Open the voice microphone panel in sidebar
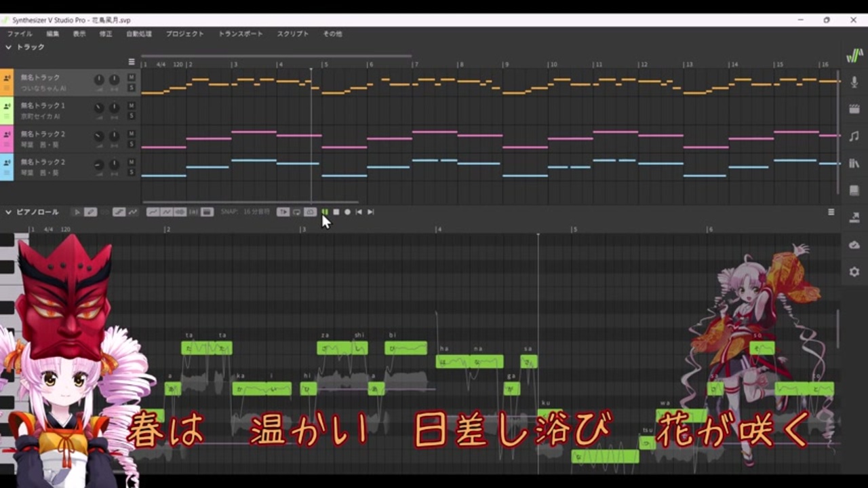 click(x=854, y=82)
